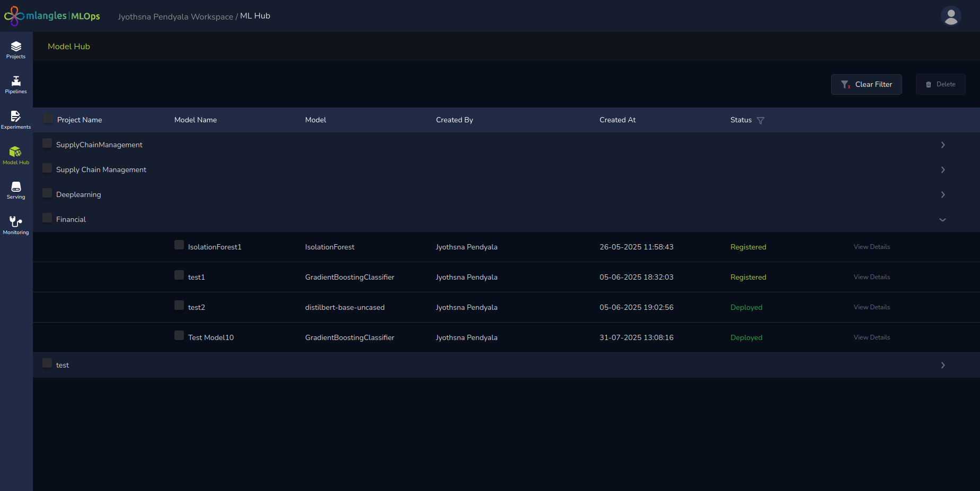Open the Experiments sidebar icon
980x491 pixels.
(x=16, y=120)
